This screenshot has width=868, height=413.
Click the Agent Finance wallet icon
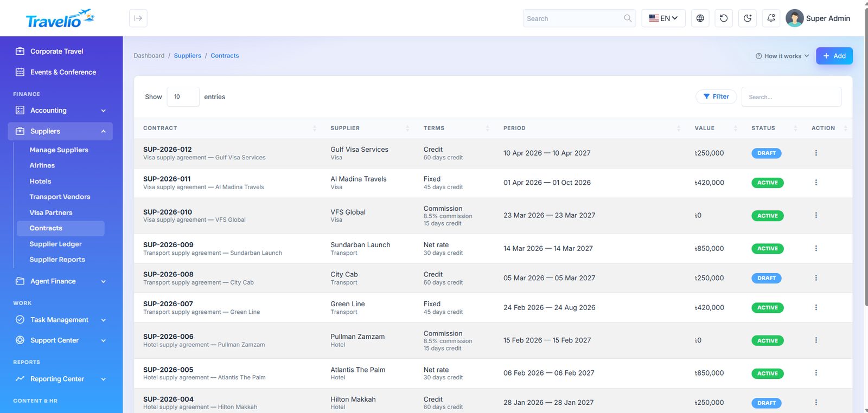tap(20, 281)
